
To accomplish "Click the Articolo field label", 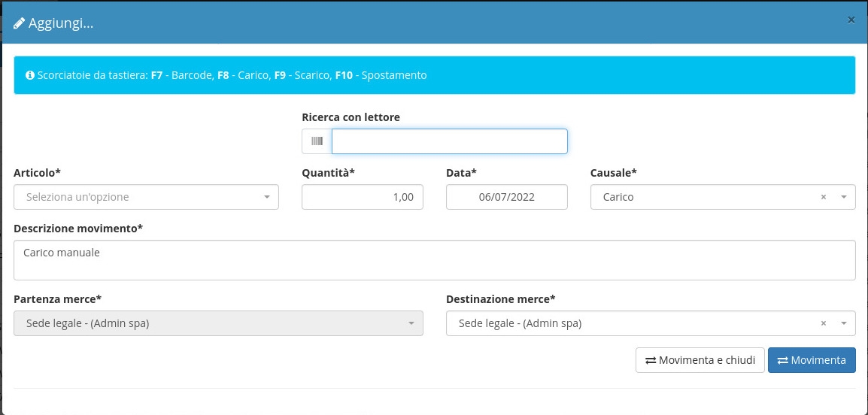I will pos(37,173).
